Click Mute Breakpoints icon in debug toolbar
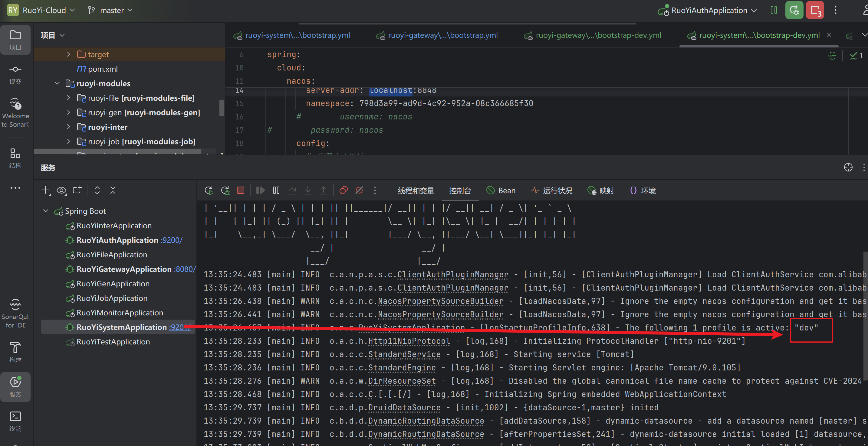This screenshot has height=446, width=868. pyautogui.click(x=359, y=190)
